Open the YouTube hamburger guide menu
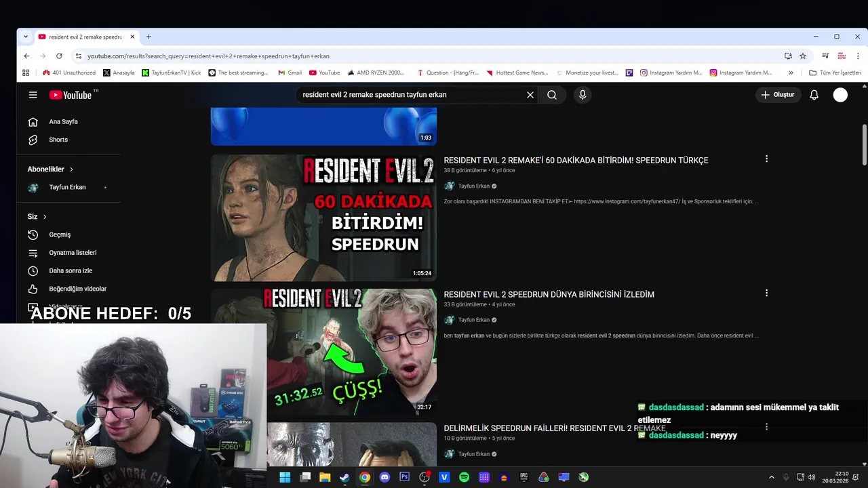868x488 pixels. (33, 95)
